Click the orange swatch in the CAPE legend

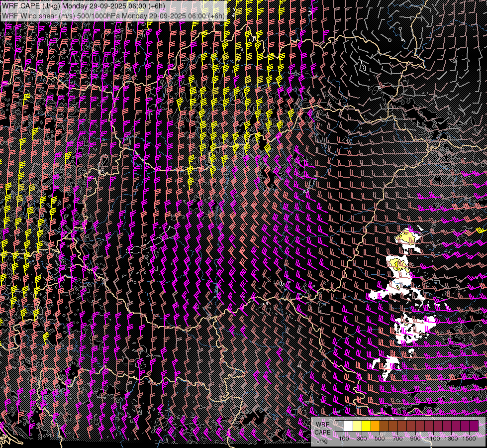pyautogui.click(x=375, y=426)
